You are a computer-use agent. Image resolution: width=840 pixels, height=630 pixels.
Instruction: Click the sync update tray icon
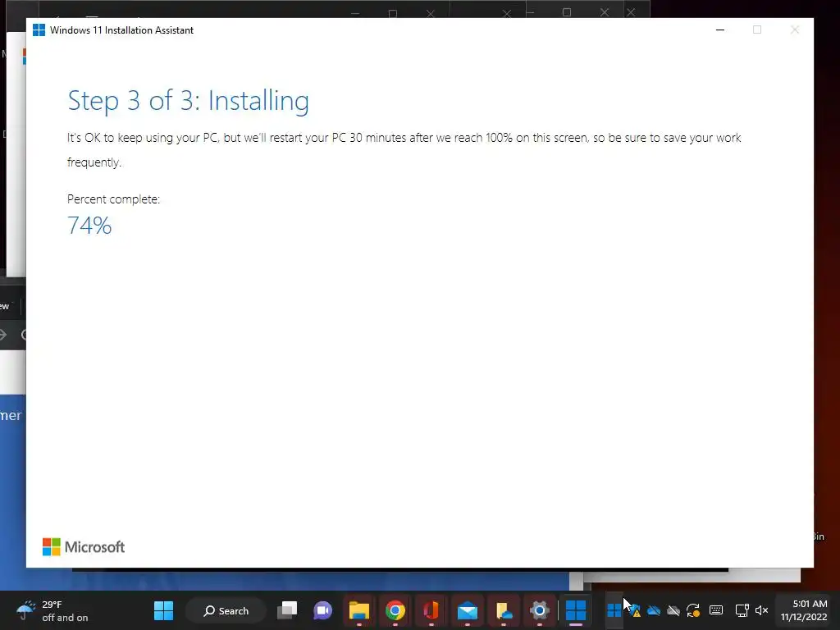coord(693,610)
